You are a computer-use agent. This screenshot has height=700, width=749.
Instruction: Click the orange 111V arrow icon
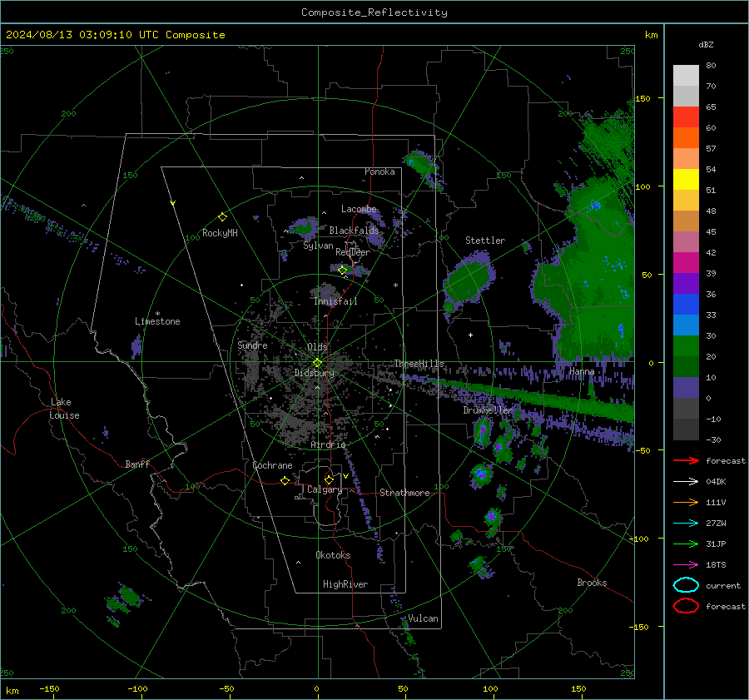point(686,502)
